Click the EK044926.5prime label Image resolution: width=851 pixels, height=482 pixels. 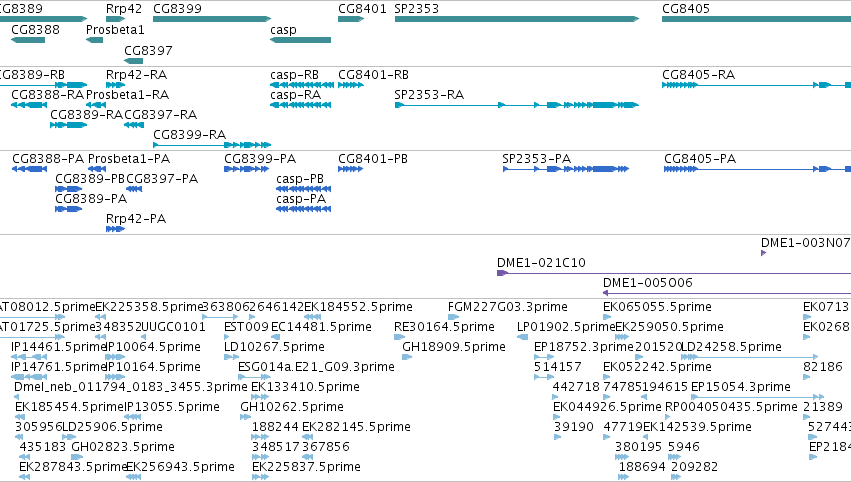(x=607, y=407)
